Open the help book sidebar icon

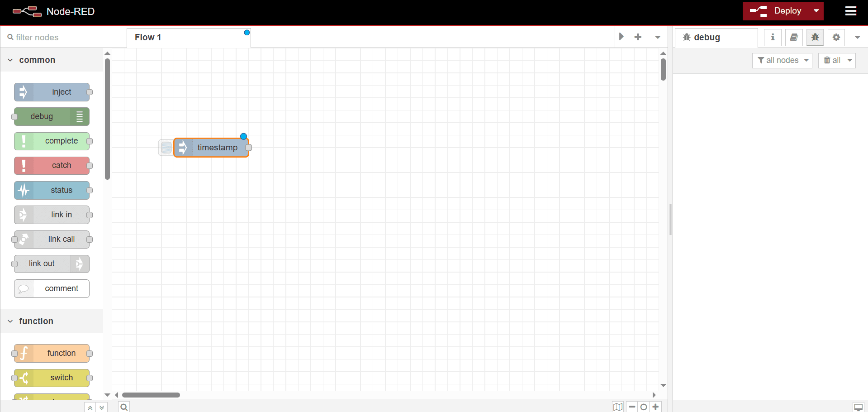pyautogui.click(x=794, y=37)
